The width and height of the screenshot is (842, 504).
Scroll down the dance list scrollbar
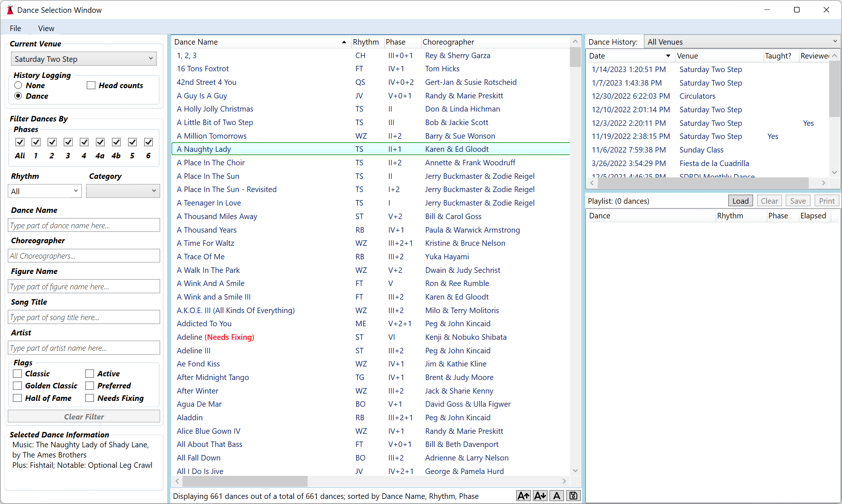[x=574, y=473]
